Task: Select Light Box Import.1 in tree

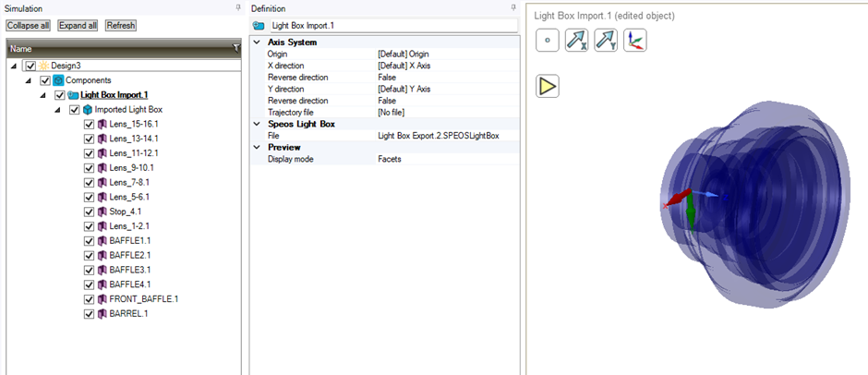Action: [x=114, y=95]
